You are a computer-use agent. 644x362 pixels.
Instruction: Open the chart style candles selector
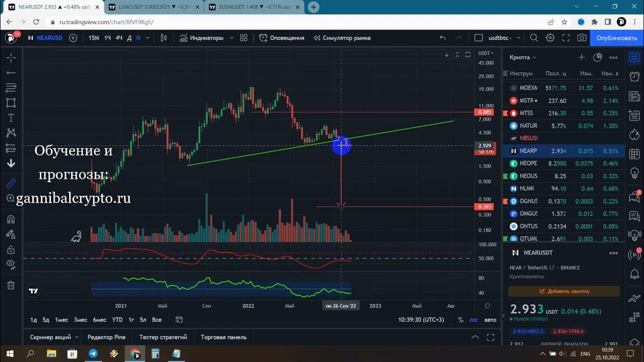(164, 38)
